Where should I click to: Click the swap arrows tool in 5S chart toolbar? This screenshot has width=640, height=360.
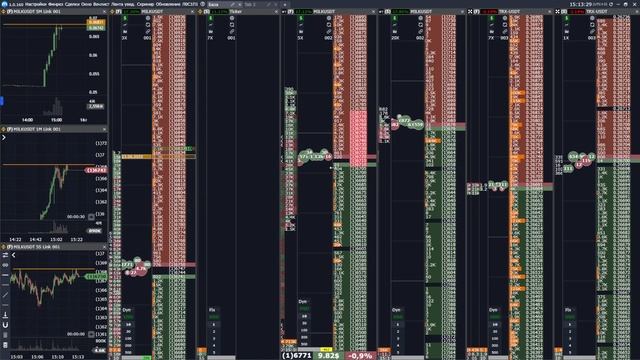click(x=5, y=255)
